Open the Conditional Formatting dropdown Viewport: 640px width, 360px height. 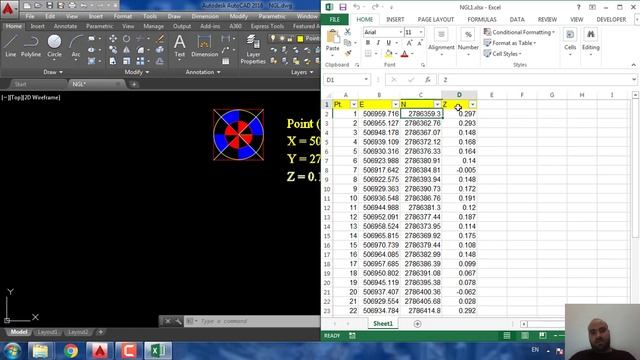click(x=519, y=32)
